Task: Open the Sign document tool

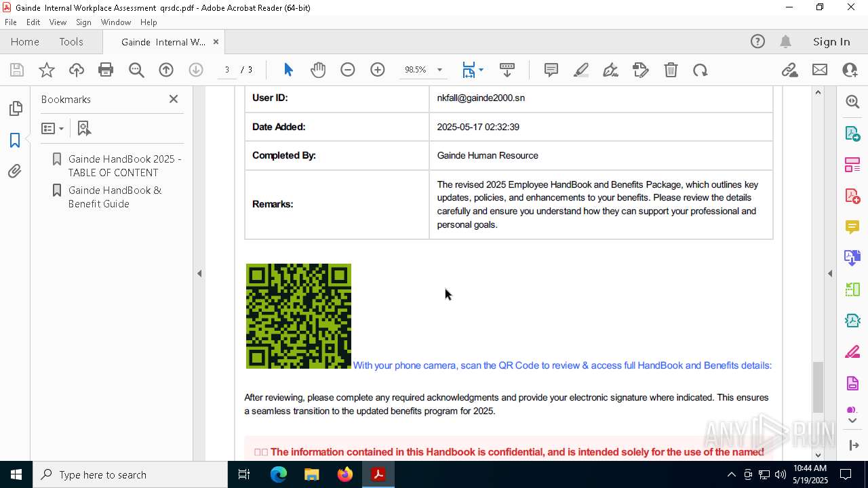Action: point(611,70)
